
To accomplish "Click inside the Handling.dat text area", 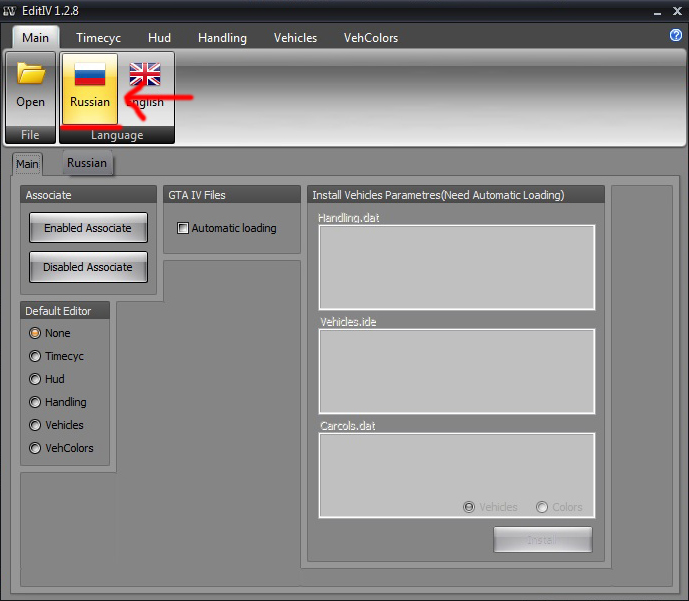I will 457,268.
